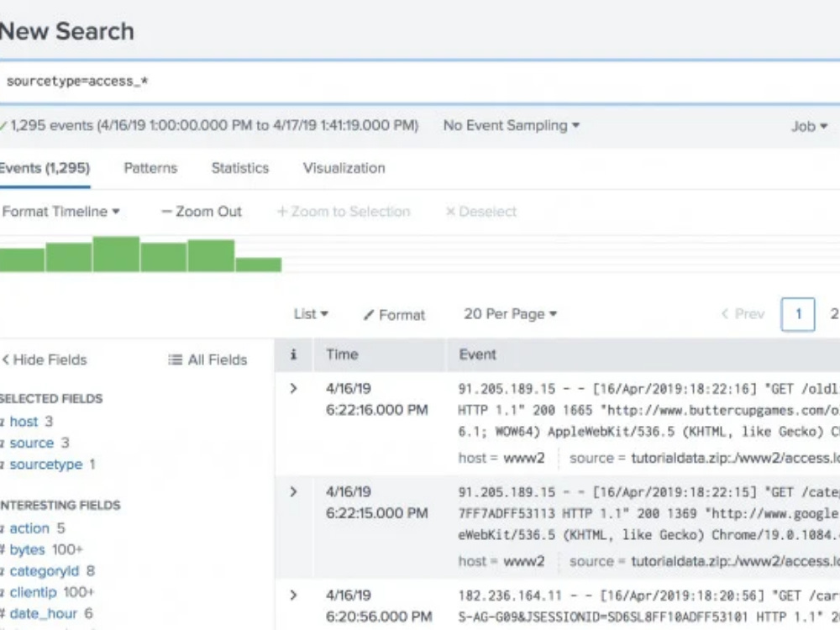Open the 20 Per Page dropdown

508,315
